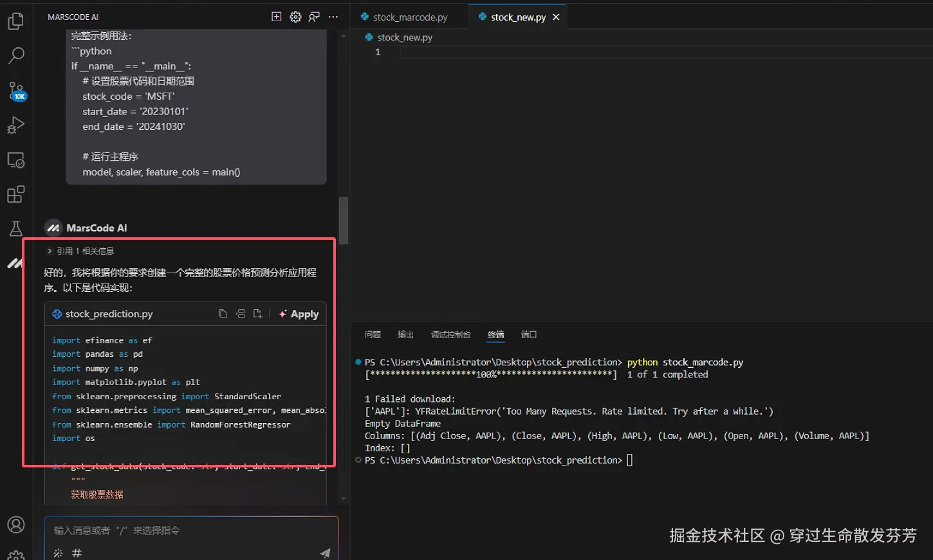Click the 'stock_code = MSFT' line
933x560 pixels.
(x=128, y=96)
